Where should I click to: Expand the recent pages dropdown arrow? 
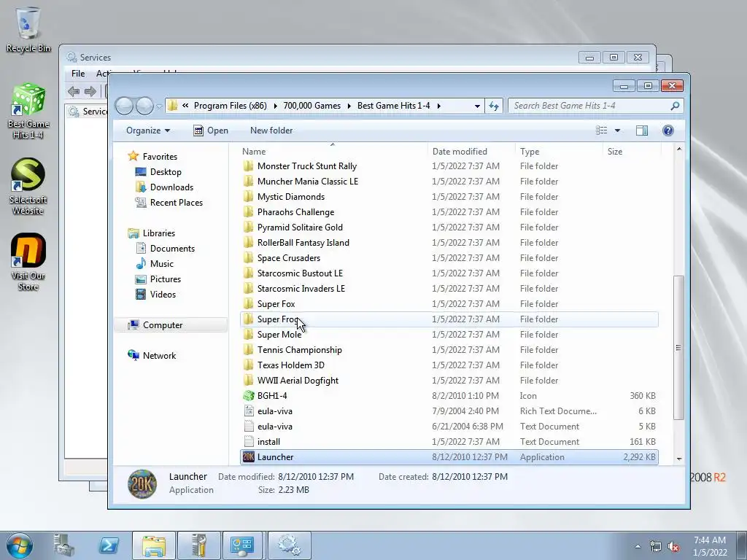[x=159, y=106]
